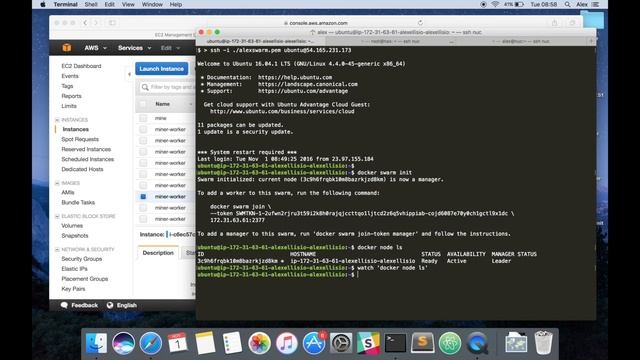Click the AWS orange cube logo
The height and width of the screenshot is (360, 640).
click(x=67, y=48)
